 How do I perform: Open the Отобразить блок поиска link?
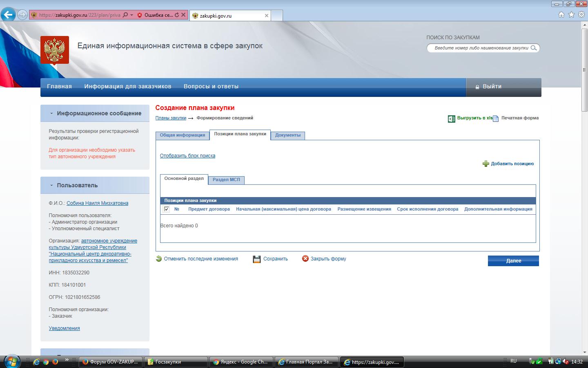[x=187, y=156]
